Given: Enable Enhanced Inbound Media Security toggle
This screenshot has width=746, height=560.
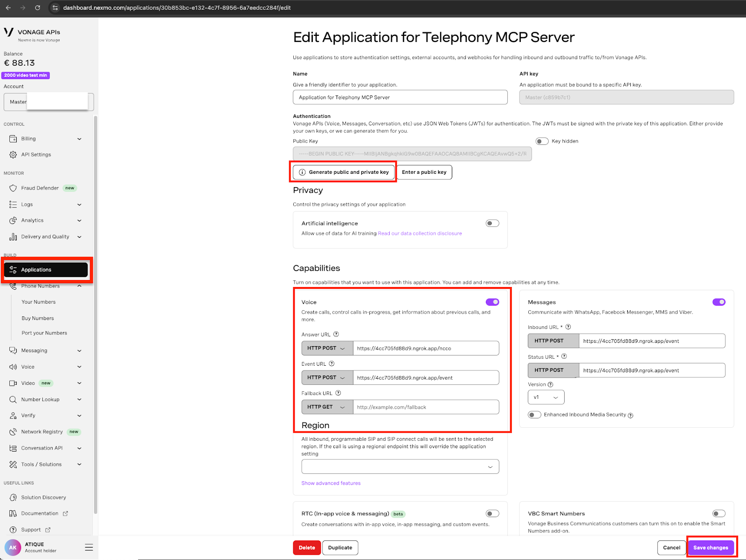Looking at the screenshot, I should (x=534, y=415).
